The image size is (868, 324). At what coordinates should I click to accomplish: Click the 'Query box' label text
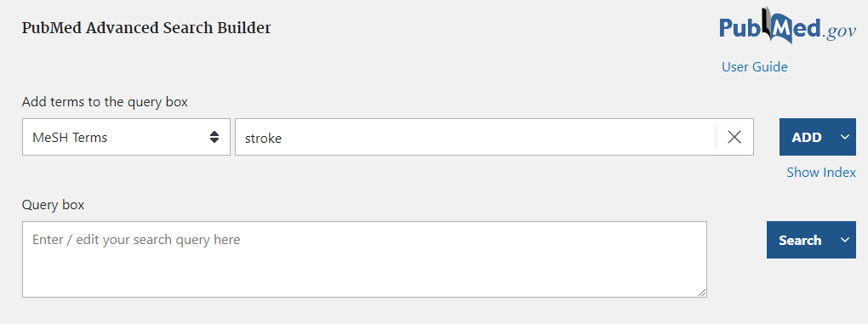[x=53, y=205]
